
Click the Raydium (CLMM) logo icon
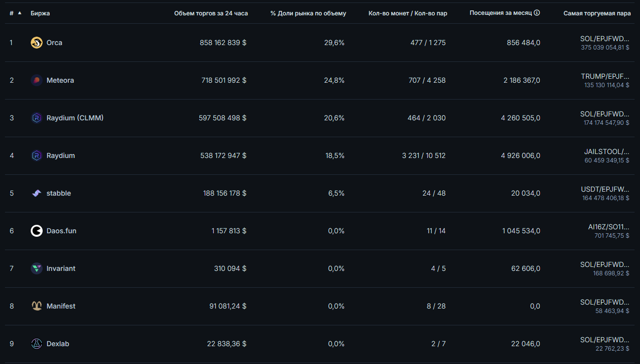[37, 118]
